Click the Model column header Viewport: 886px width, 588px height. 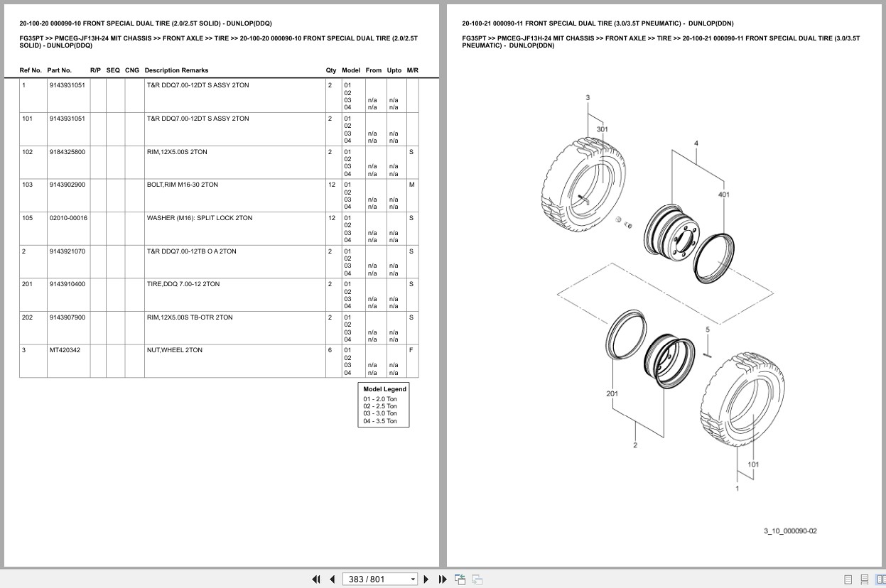[x=351, y=70]
